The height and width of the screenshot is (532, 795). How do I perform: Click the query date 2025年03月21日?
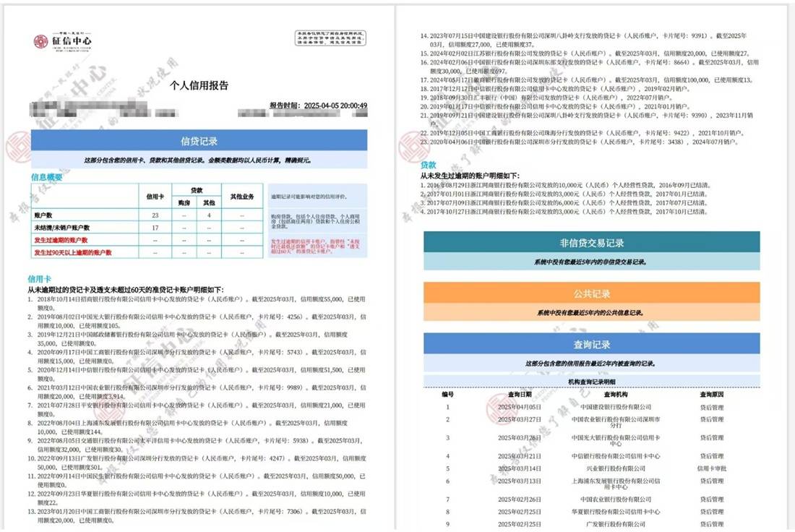point(519,456)
